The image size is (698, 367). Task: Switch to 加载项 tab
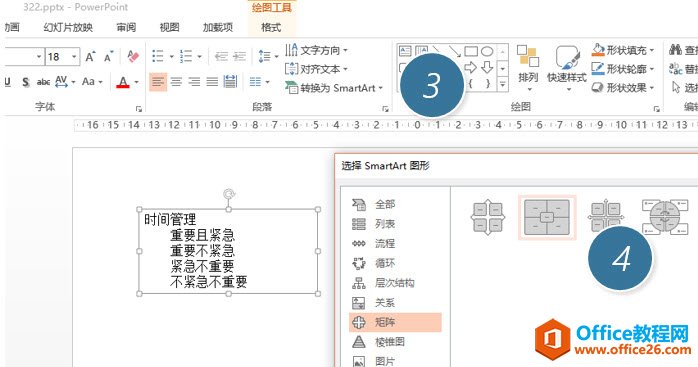[218, 28]
